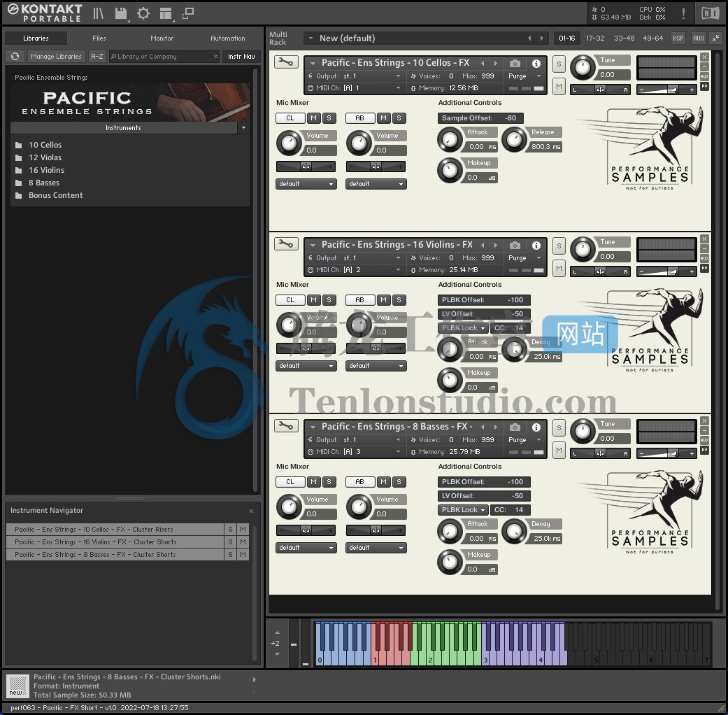
Task: Solo AB mic in 8 Basses Mic Mixer
Action: click(399, 482)
